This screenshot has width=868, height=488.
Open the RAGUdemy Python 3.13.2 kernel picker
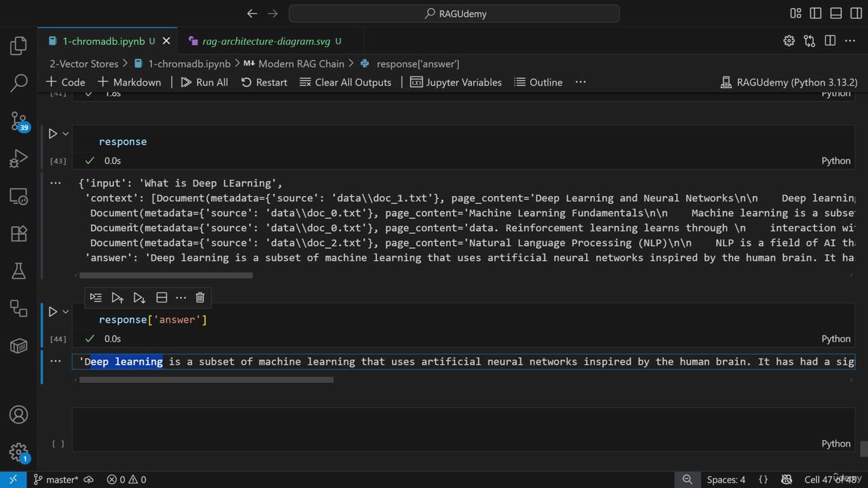click(x=789, y=82)
